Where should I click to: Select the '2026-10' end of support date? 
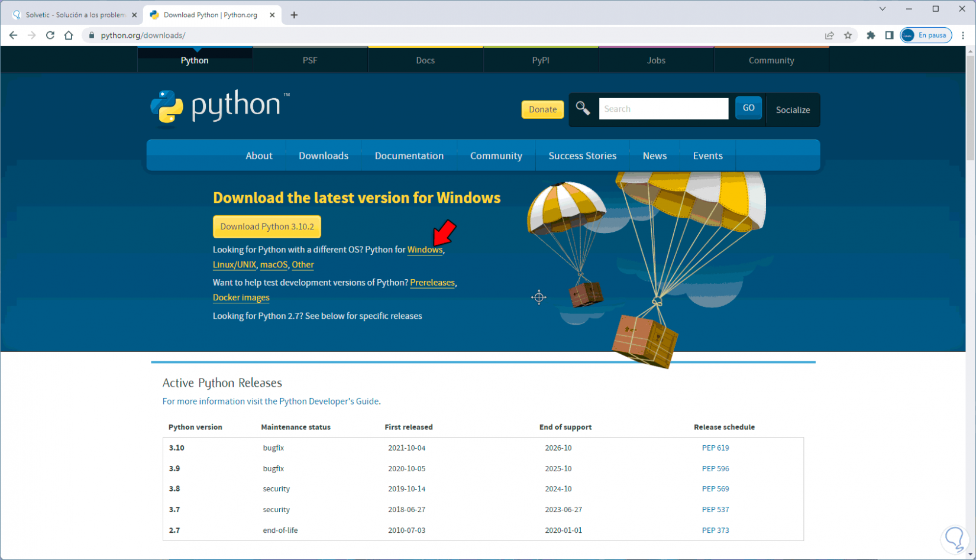pos(558,448)
